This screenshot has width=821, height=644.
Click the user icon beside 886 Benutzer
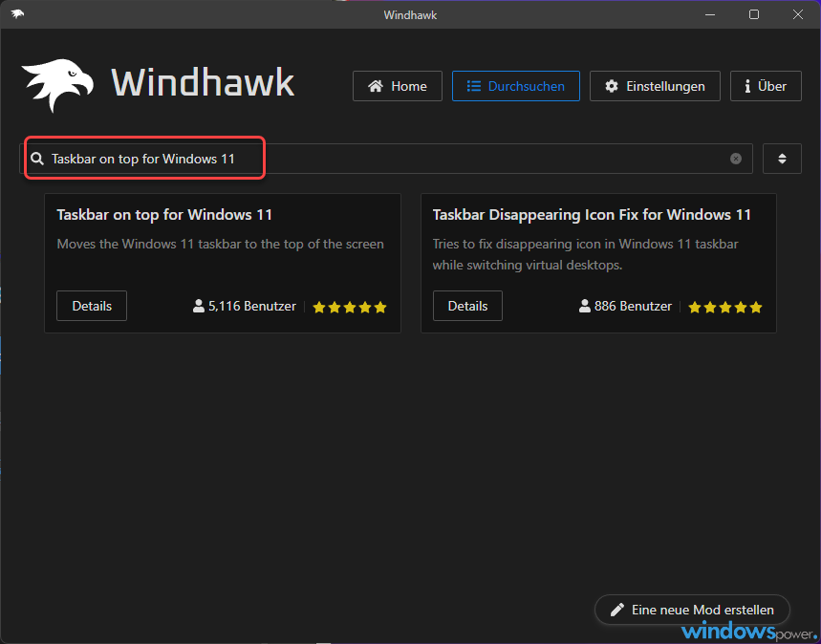pos(584,306)
